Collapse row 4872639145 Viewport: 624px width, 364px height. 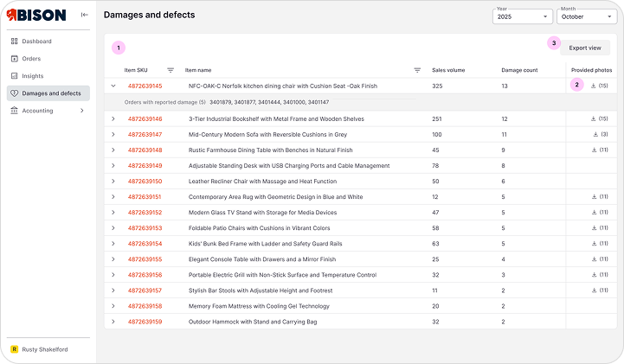113,86
